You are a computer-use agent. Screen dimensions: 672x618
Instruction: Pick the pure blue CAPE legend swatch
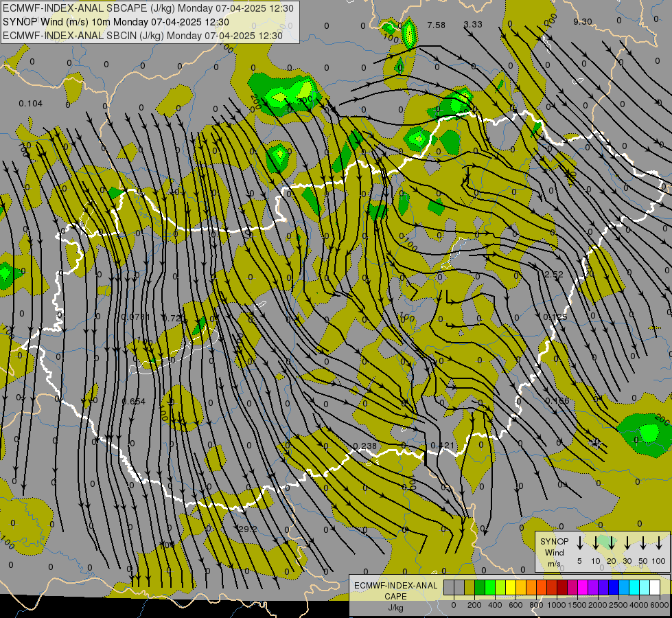tap(614, 587)
